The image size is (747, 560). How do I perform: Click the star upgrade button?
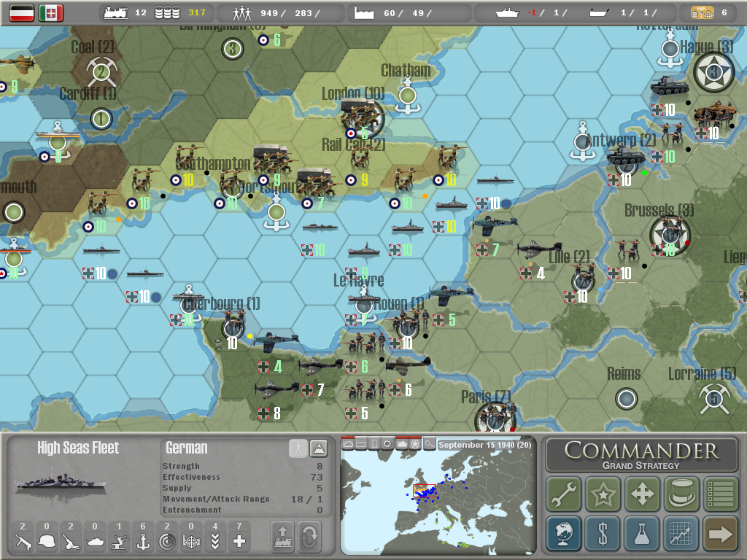603,494
